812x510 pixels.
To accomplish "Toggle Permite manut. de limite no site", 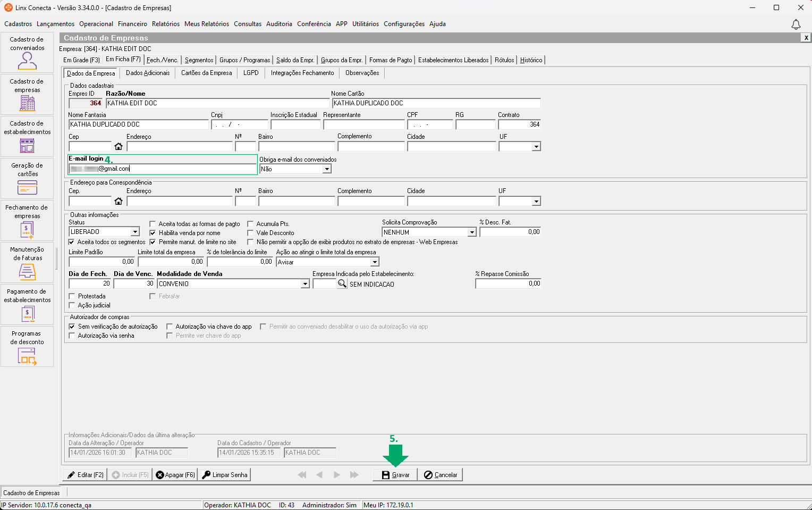I will point(153,242).
